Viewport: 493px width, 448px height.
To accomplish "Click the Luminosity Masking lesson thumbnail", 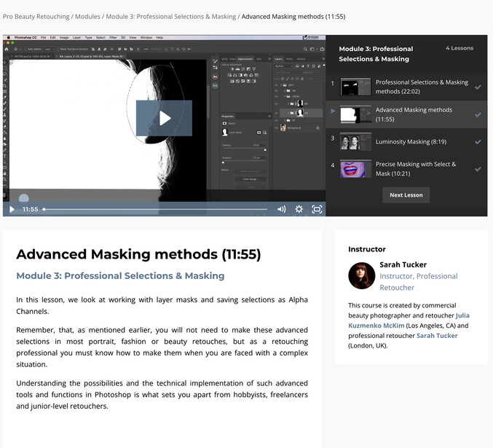I will click(x=355, y=142).
